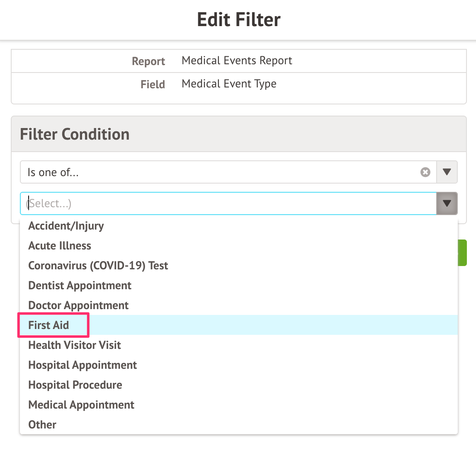Click the Medical Events Report value
Screen dimensions: 476x450
237,60
